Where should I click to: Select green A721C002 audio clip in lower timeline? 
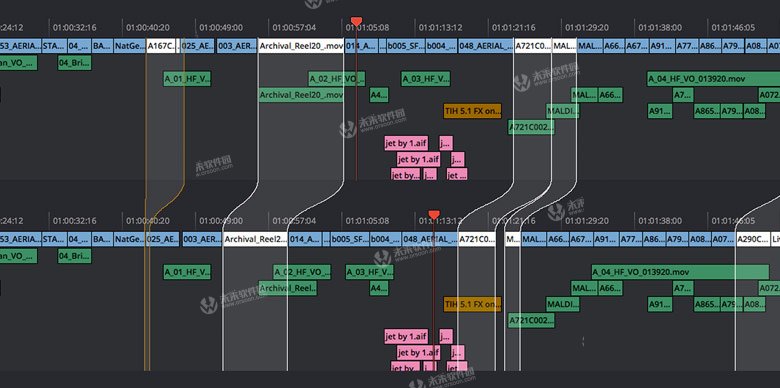coord(531,320)
